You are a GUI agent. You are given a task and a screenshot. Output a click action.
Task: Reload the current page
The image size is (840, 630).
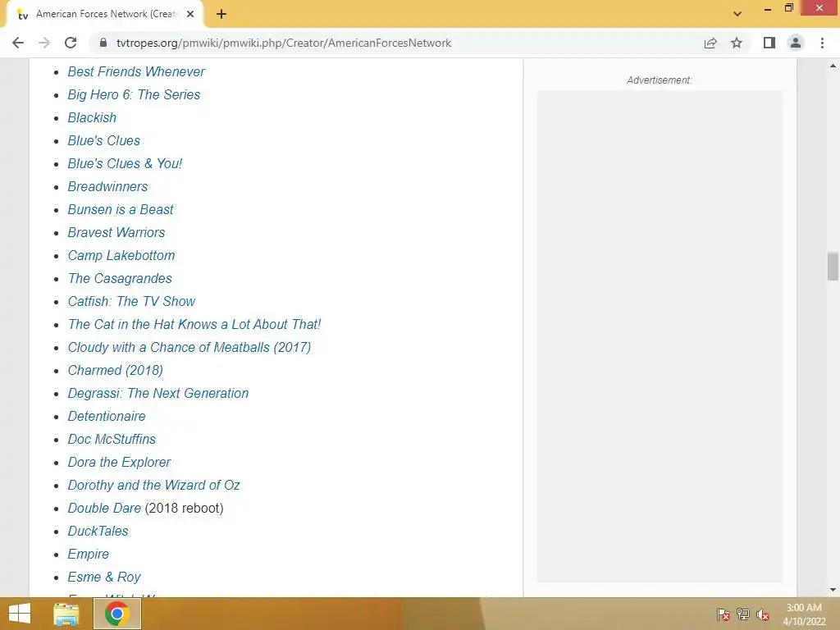(x=71, y=43)
